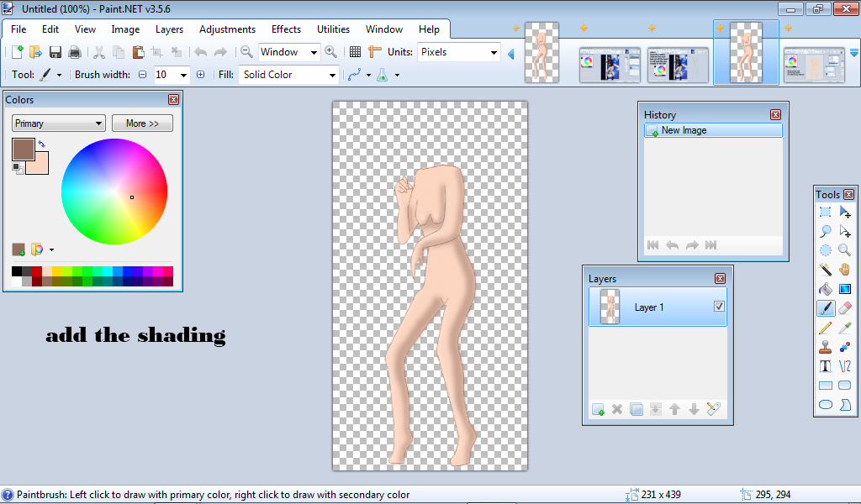Image resolution: width=861 pixels, height=504 pixels.
Task: Open the Effects menu
Action: (286, 29)
